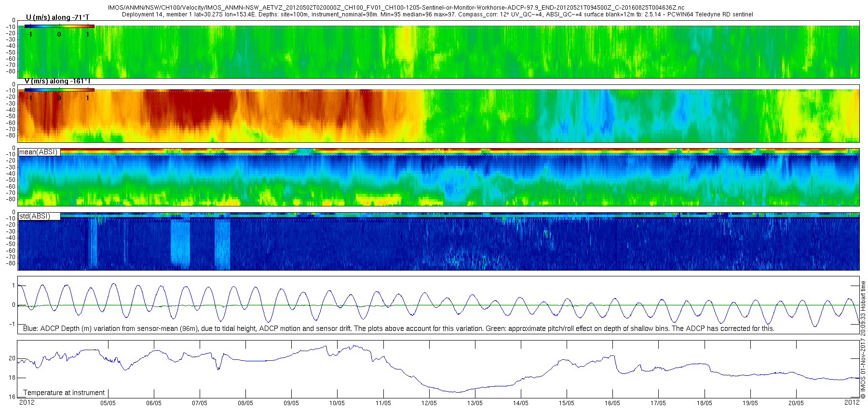Click the ADCP depth variation tidal plot
The width and height of the screenshot is (868, 410).
[x=438, y=305]
